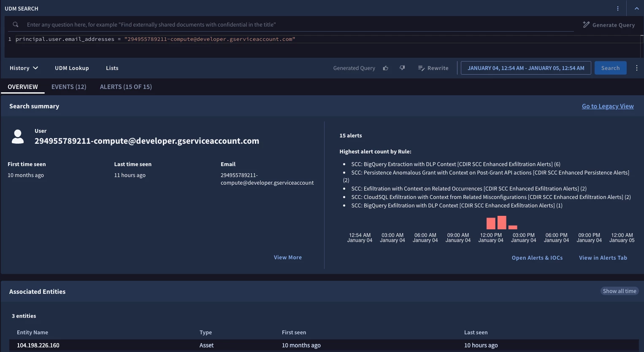Image resolution: width=644 pixels, height=352 pixels.
Task: Click Generate Query button label
Action: point(613,25)
